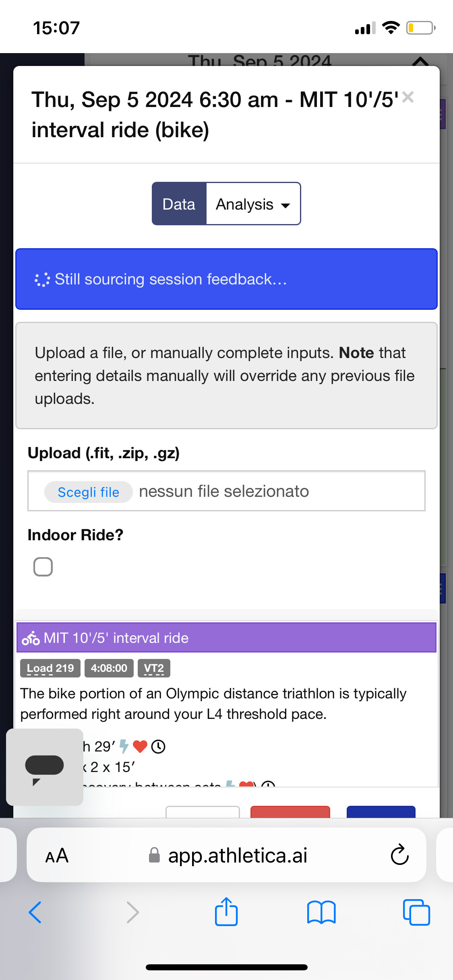Close the session dialog with X
The image size is (453, 980).
408,97
